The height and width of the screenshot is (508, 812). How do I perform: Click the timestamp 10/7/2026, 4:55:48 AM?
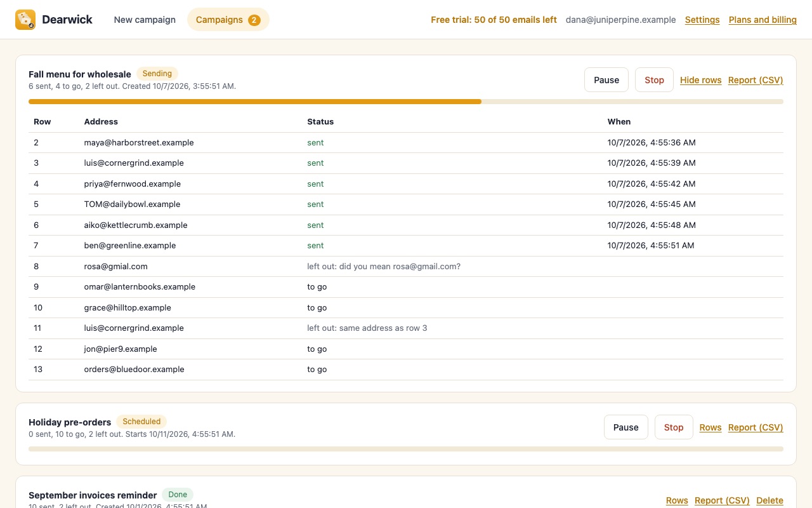[652, 225]
